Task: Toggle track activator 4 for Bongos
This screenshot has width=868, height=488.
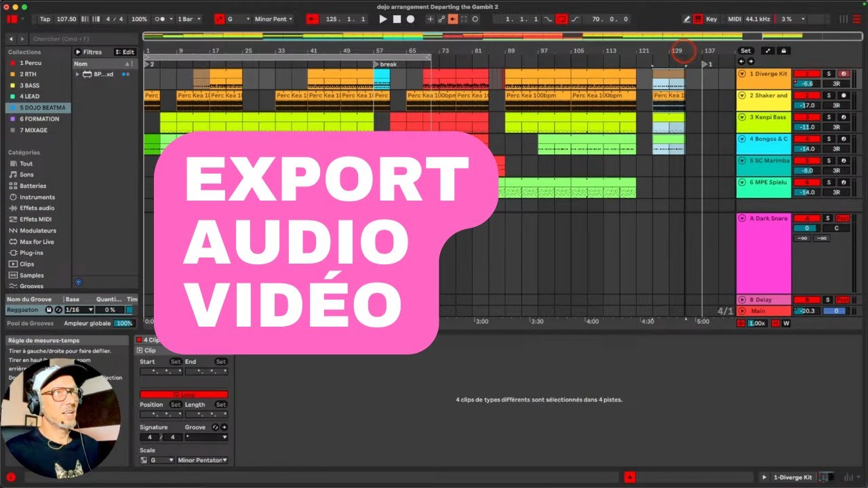Action: point(807,139)
